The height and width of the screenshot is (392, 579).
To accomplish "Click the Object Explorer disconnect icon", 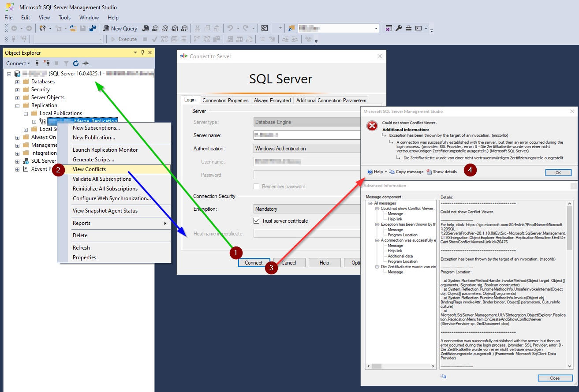I will pos(47,63).
